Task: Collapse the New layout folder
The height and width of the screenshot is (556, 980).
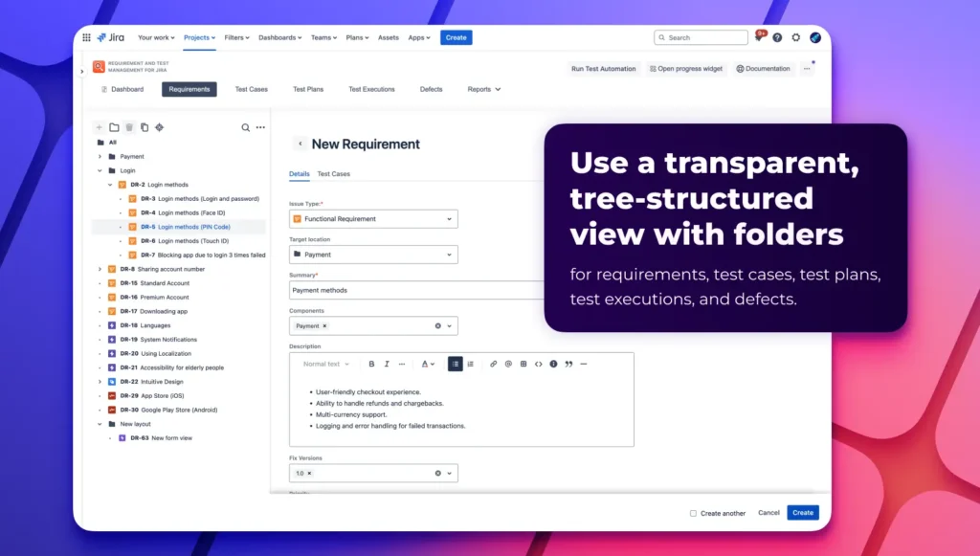Action: 100,424
